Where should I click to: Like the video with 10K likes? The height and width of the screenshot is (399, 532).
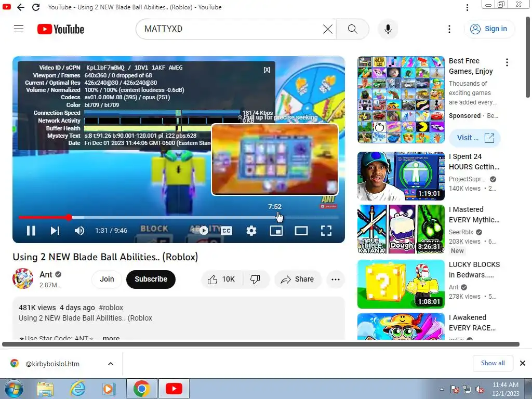tap(222, 279)
